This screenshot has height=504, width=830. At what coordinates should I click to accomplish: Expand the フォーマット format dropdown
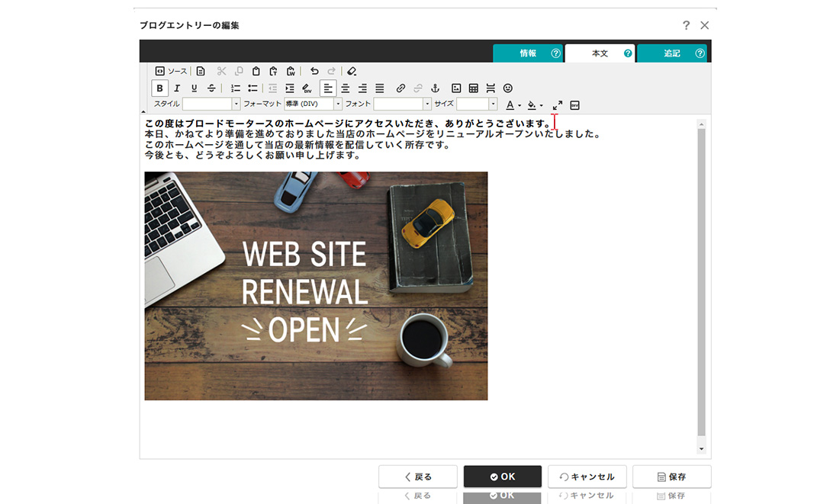pos(313,104)
